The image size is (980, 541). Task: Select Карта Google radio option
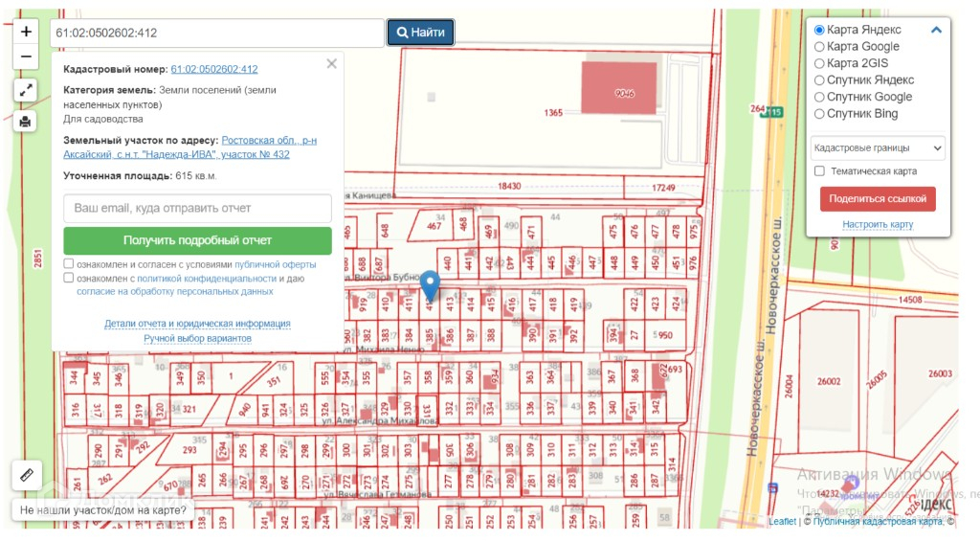pos(819,47)
